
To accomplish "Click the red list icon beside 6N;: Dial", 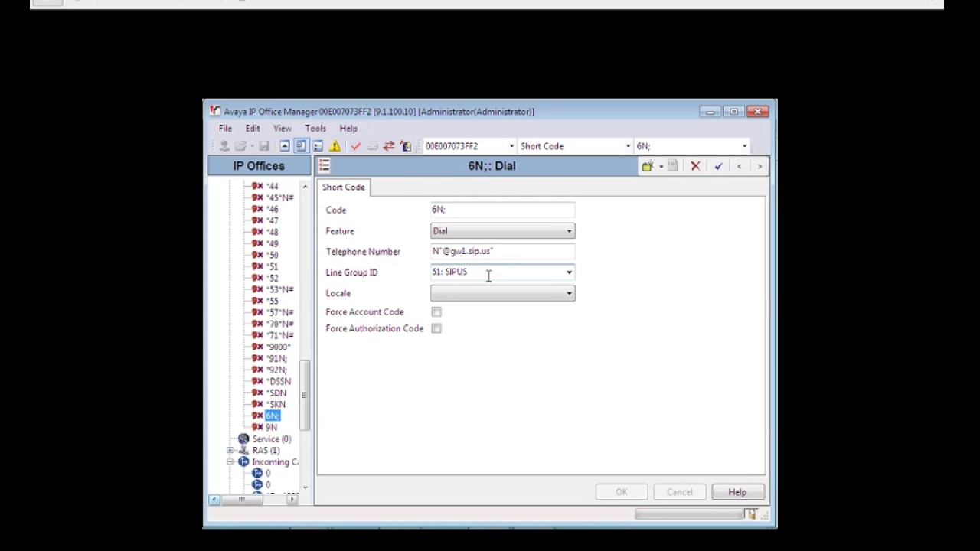I will [x=325, y=165].
